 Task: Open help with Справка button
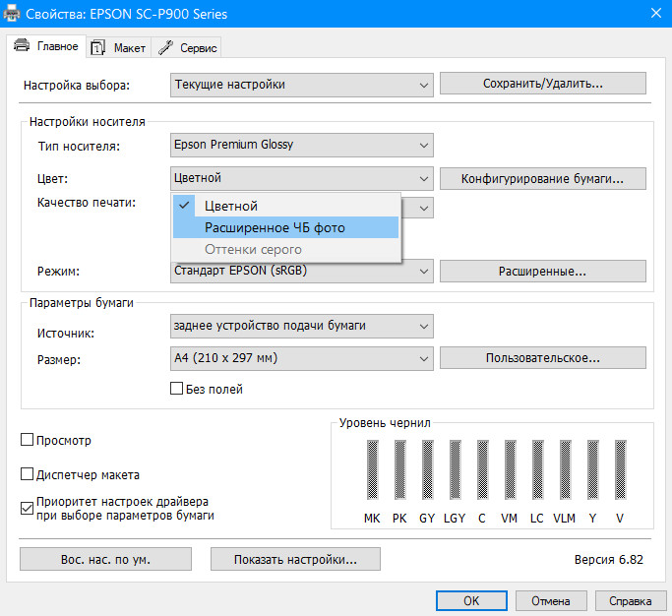(x=631, y=600)
